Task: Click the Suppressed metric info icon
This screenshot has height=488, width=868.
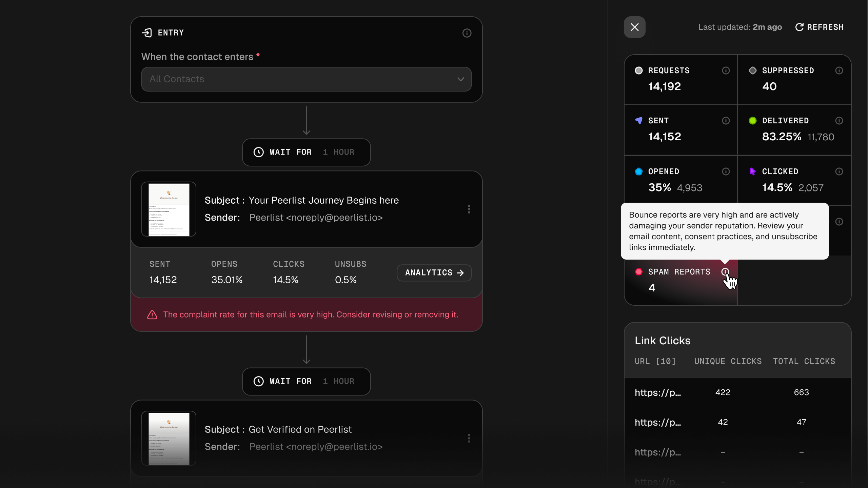Action: coord(839,70)
